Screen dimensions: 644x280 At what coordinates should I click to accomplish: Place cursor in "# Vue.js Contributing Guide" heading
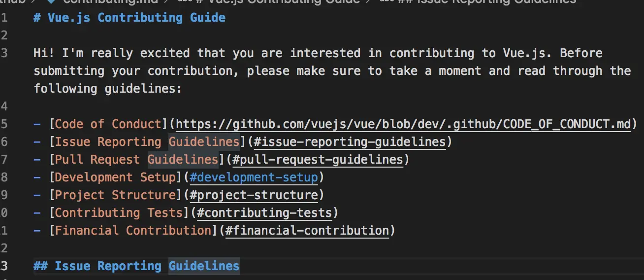coord(129,18)
